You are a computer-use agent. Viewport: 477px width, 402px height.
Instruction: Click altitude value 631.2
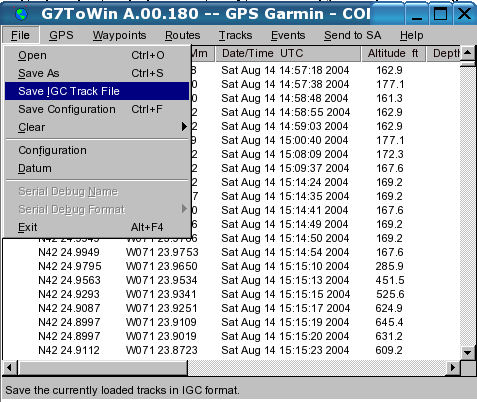click(389, 336)
